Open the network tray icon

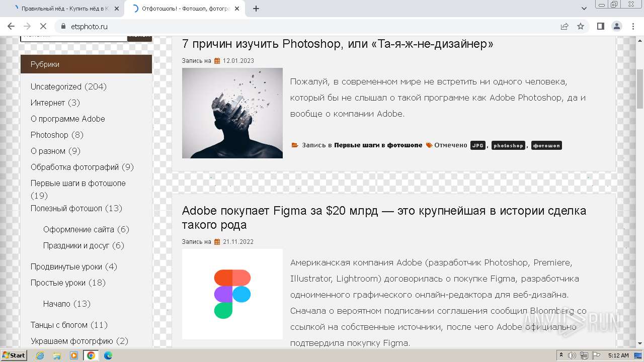(583, 355)
